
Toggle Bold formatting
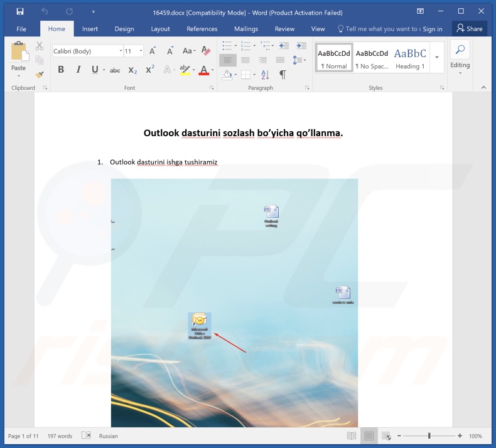(61, 70)
